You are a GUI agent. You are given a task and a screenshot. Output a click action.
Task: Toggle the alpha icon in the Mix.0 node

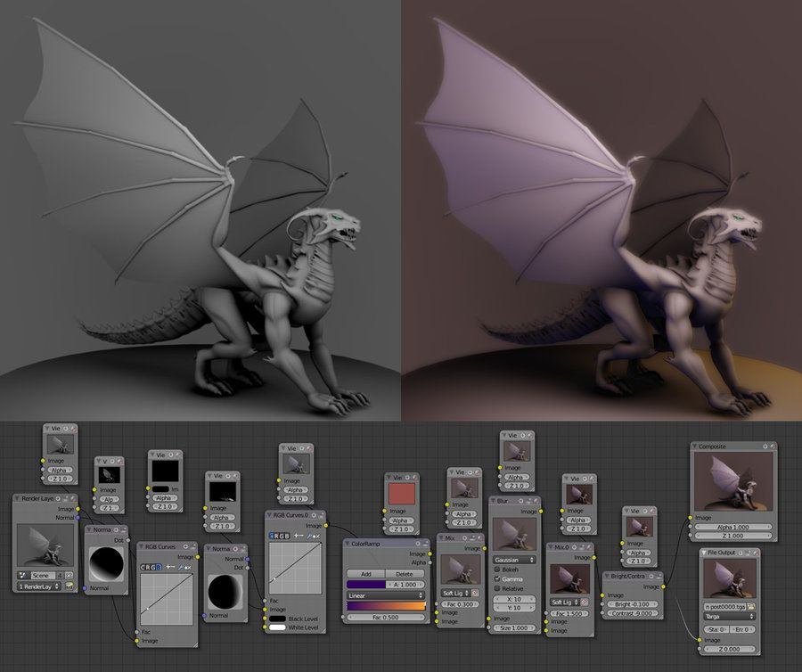tap(584, 602)
